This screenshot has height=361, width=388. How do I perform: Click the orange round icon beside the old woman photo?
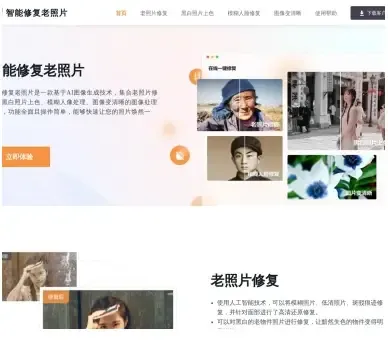196,76
